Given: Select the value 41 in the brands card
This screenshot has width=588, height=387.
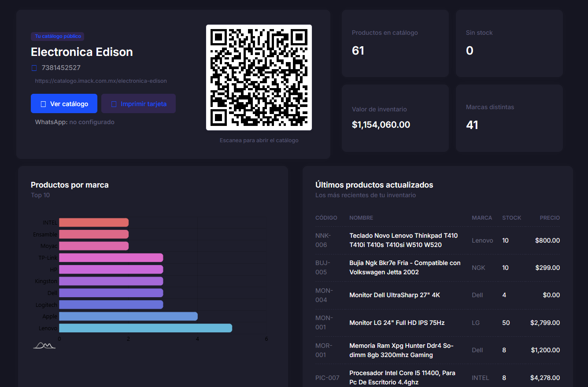Looking at the screenshot, I should click(x=472, y=125).
